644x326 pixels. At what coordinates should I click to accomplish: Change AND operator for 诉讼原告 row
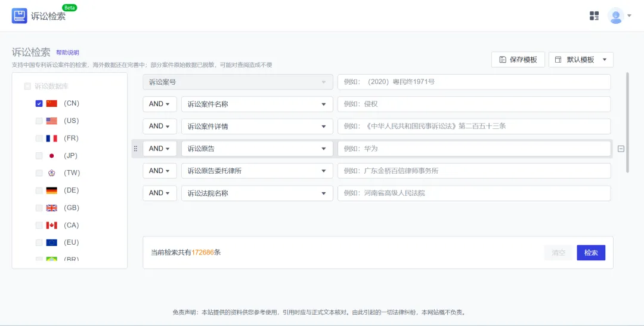point(160,149)
